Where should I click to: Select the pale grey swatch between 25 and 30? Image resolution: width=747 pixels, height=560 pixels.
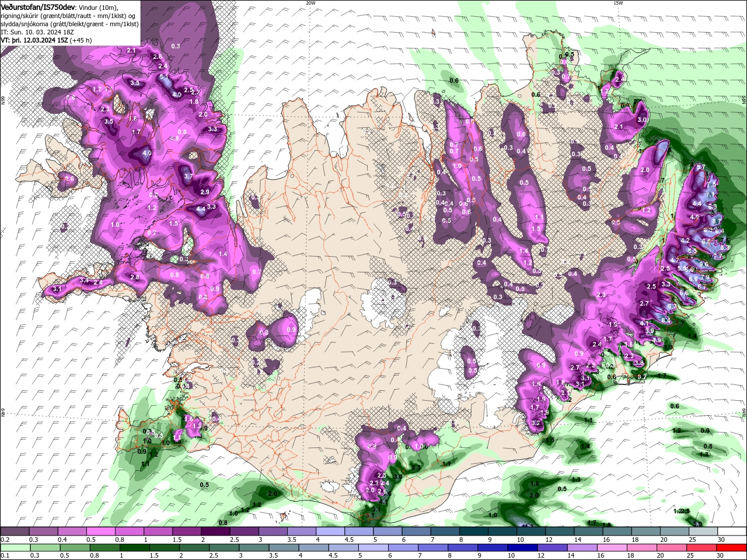704,531
